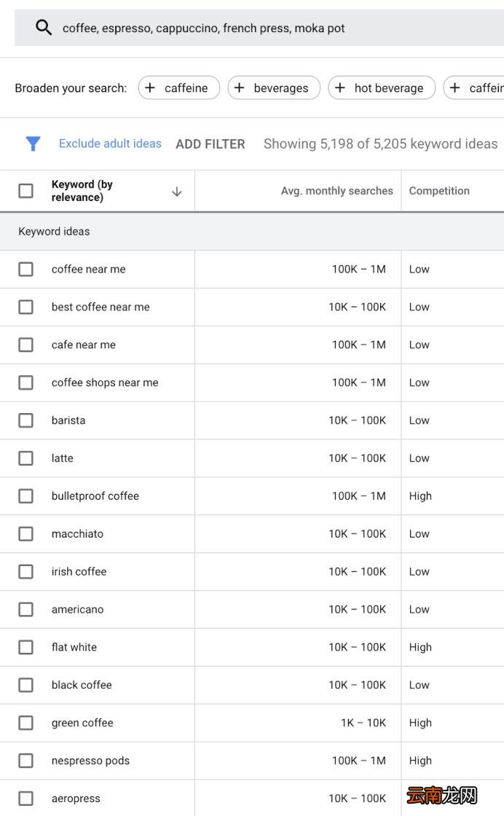The height and width of the screenshot is (816, 504).
Task: Check the box for coffee near me
Action: [25, 269]
